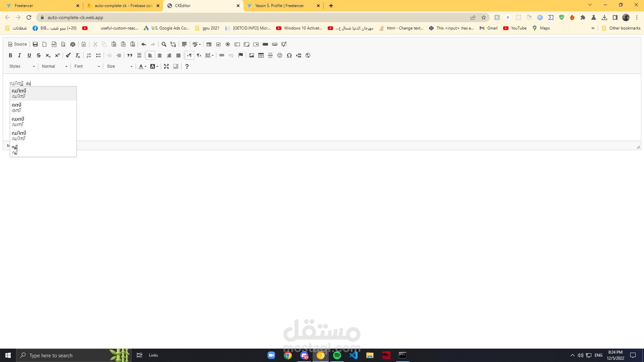Open the Size dropdown
This screenshot has height=362, width=644.
(x=120, y=66)
